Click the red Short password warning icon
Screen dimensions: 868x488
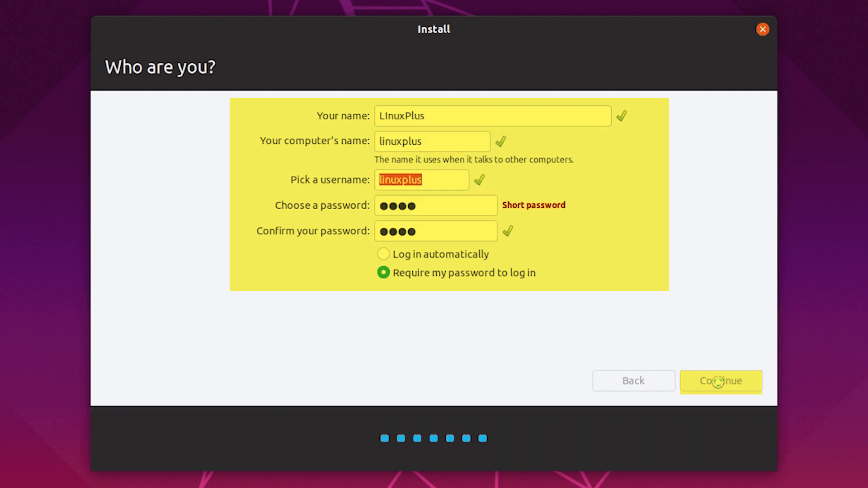pyautogui.click(x=533, y=204)
